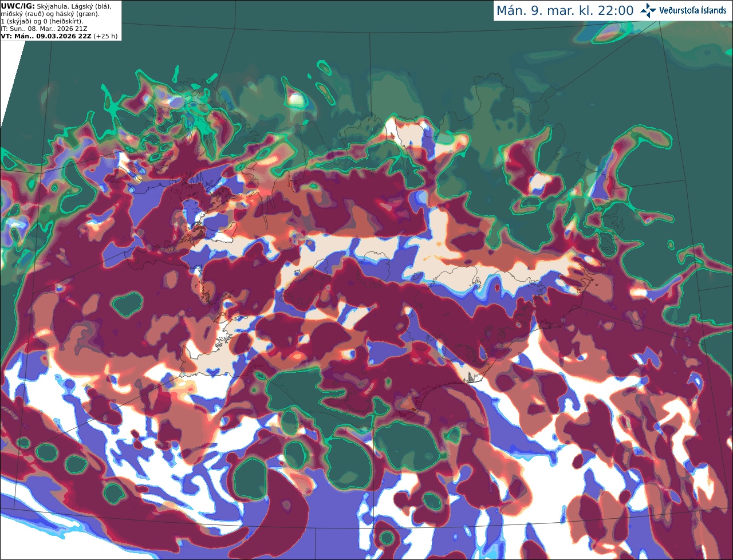
Task: Click the '1 (skýjað) og 0 (heiðskírt).' line
Action: click(x=42, y=21)
